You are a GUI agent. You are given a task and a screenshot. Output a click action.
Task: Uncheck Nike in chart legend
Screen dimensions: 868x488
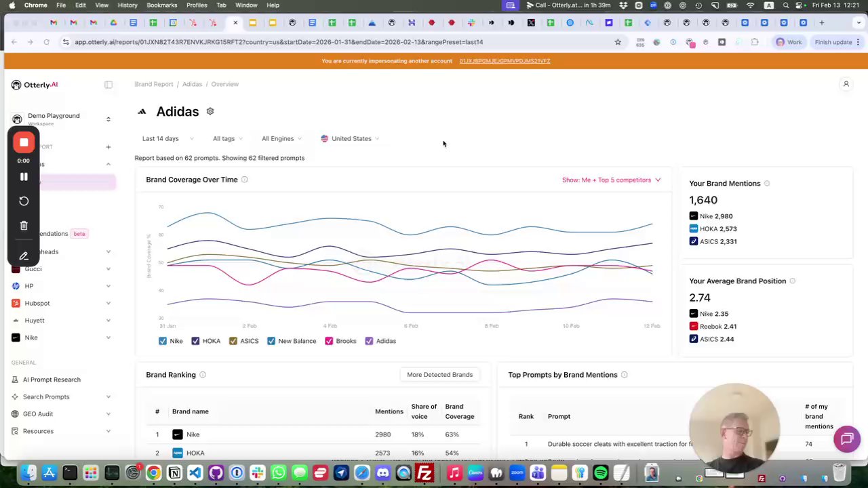(163, 341)
